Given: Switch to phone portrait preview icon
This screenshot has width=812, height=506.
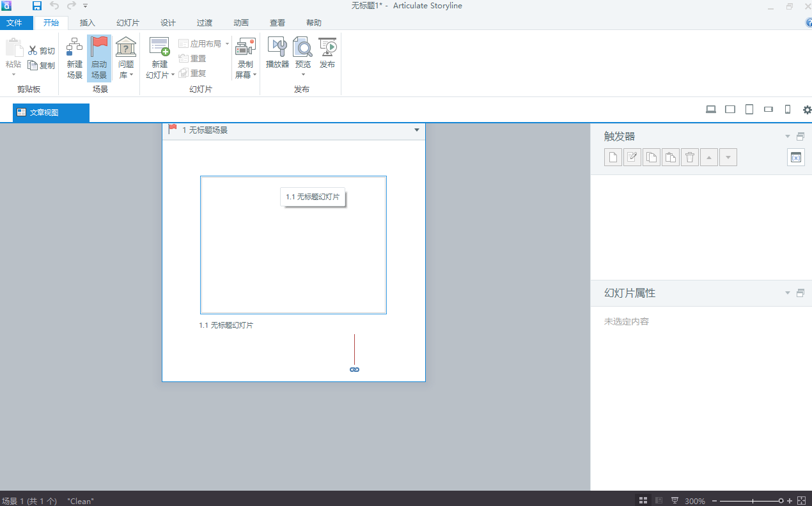Looking at the screenshot, I should [x=788, y=109].
